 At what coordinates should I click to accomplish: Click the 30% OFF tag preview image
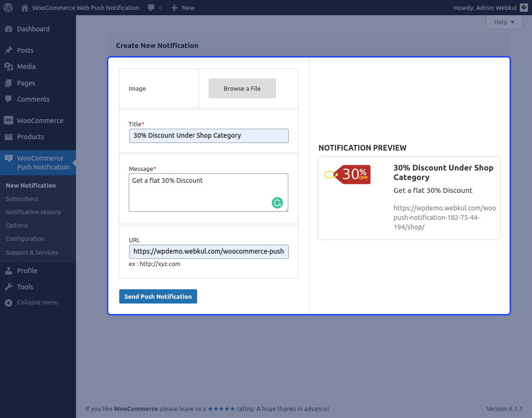(x=347, y=175)
